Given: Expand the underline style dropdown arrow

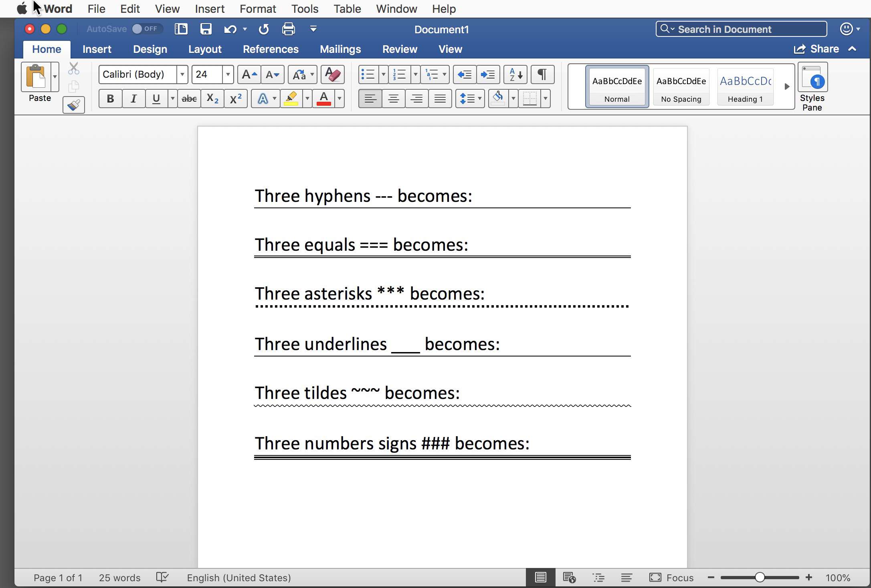Looking at the screenshot, I should coord(173,99).
